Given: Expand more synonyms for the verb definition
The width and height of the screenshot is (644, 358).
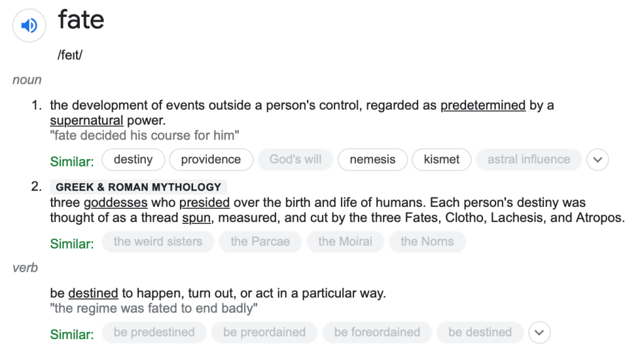Looking at the screenshot, I should click(x=540, y=332).
